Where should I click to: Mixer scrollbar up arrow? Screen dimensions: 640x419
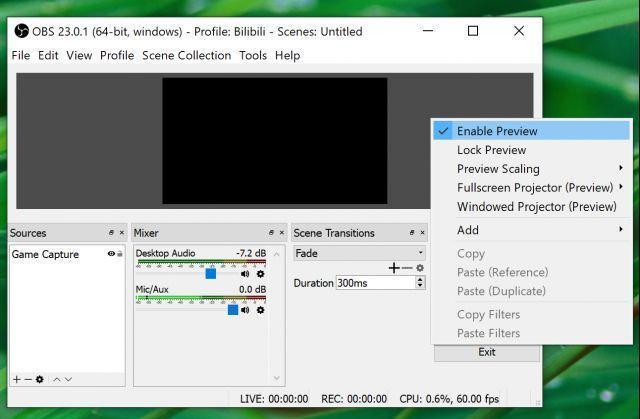[x=277, y=254]
